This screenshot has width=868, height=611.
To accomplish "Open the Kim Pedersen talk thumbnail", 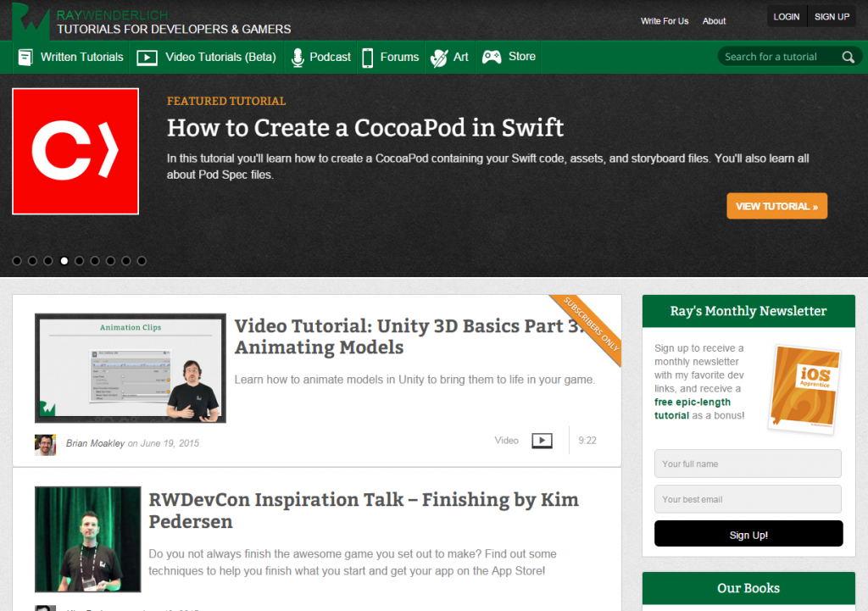I will [x=87, y=539].
